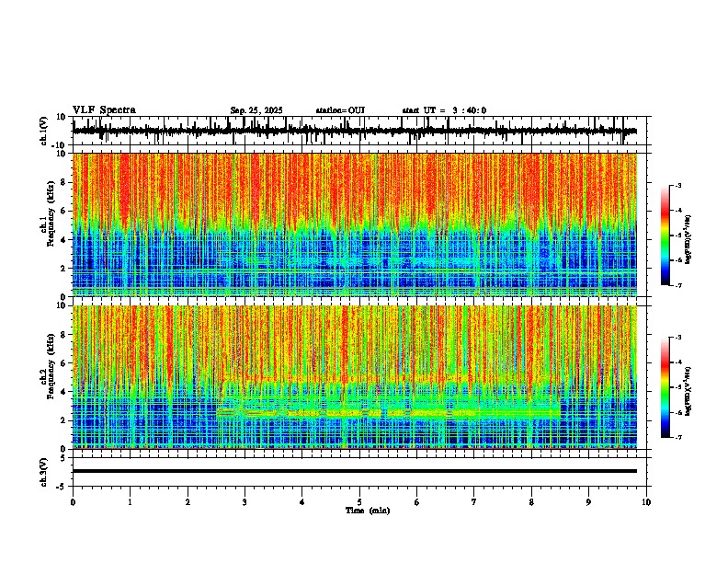Click the 'ch.3(V)' axis label
This screenshot has width=728, height=563.
(x=44, y=472)
